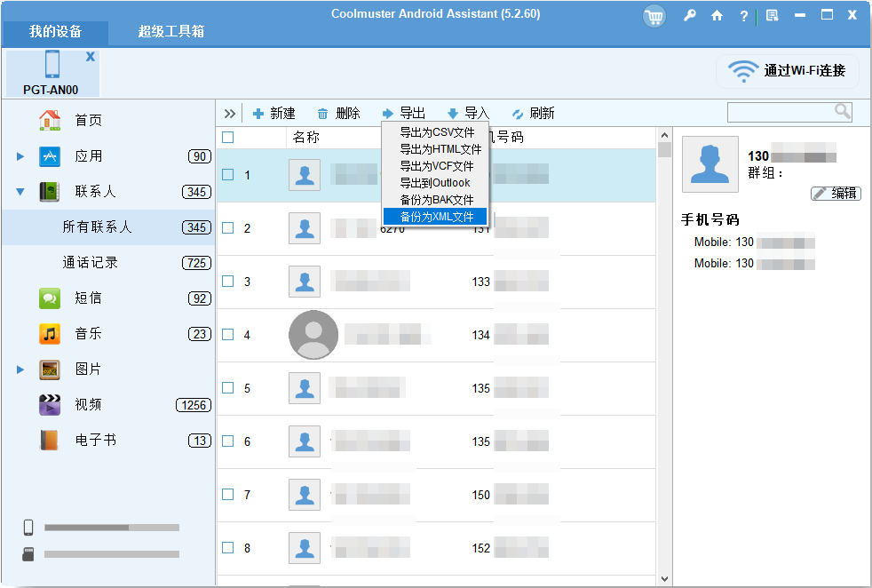
Task: Open the 导入 import dropdown
Action: 468,114
